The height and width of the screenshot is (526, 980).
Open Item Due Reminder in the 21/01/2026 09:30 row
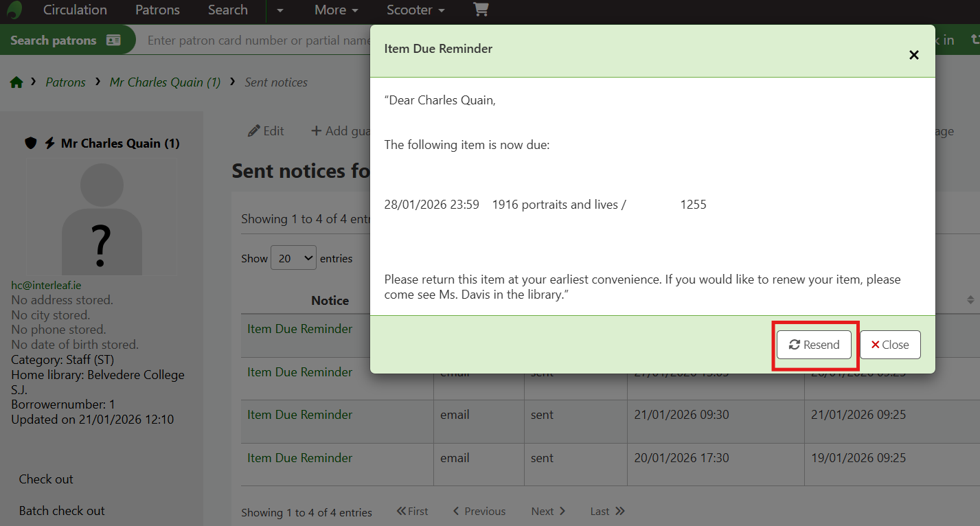(x=300, y=415)
